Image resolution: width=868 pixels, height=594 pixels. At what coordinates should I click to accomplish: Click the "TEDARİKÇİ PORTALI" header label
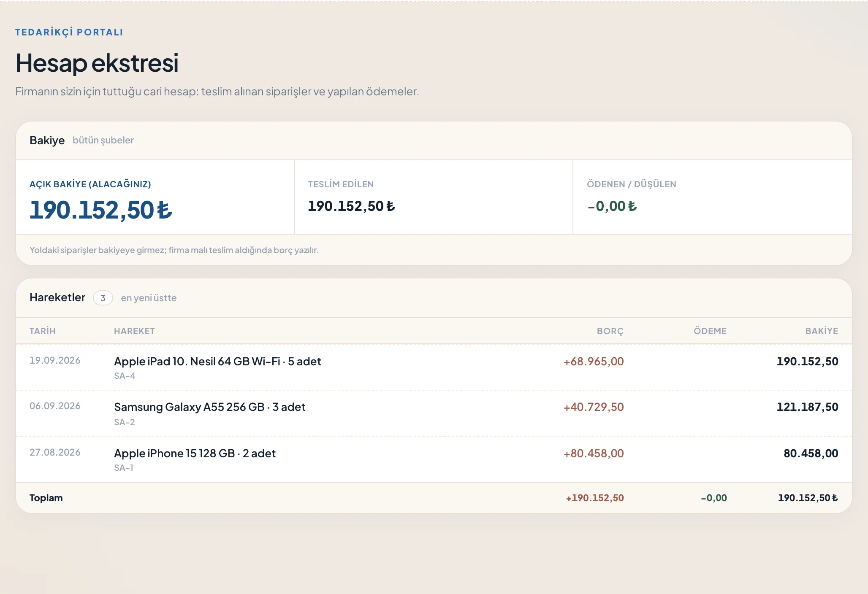coord(69,32)
